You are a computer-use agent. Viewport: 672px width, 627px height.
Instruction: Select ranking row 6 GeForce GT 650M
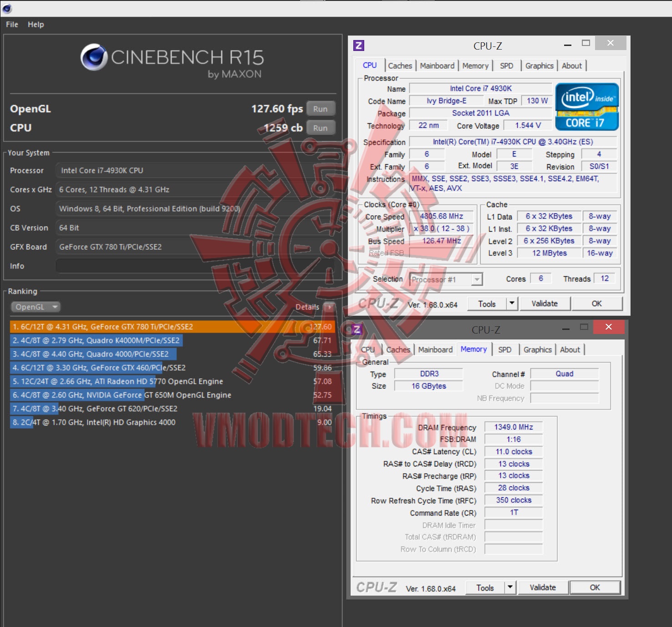[173, 395]
